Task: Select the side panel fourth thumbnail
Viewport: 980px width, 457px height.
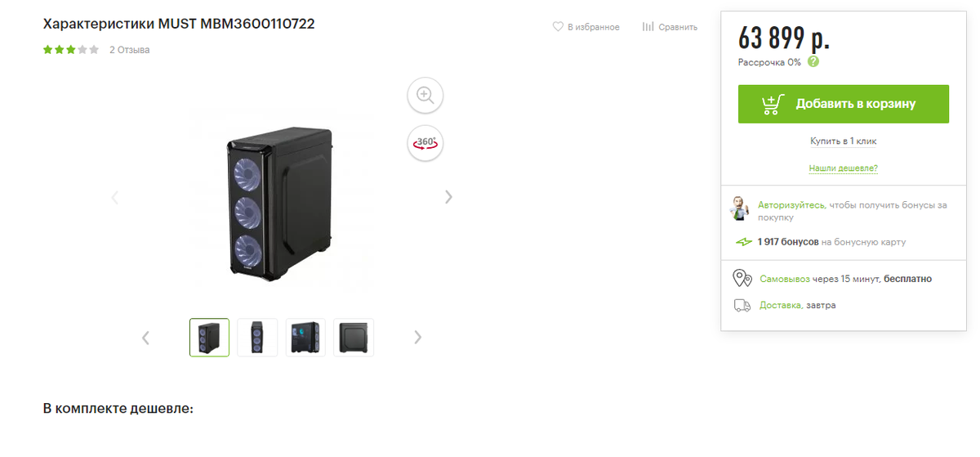Action: (354, 337)
